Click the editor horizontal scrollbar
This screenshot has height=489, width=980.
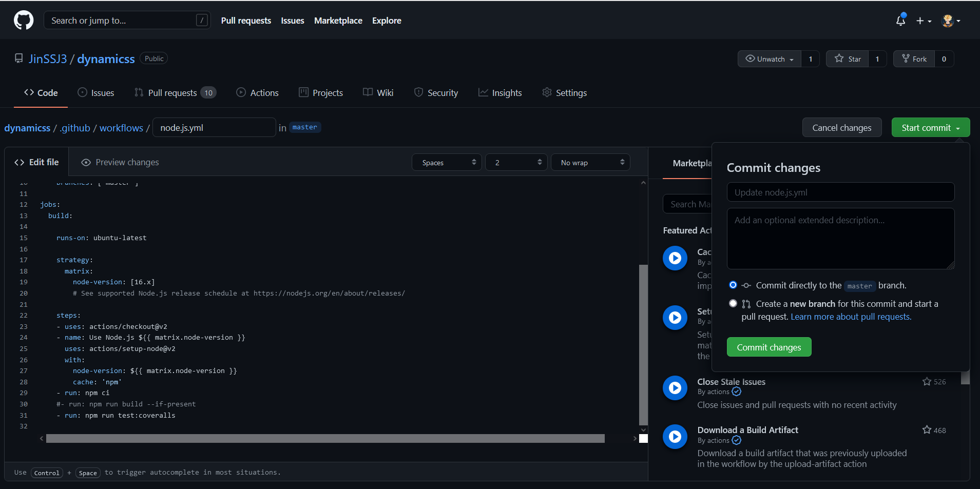click(x=325, y=439)
